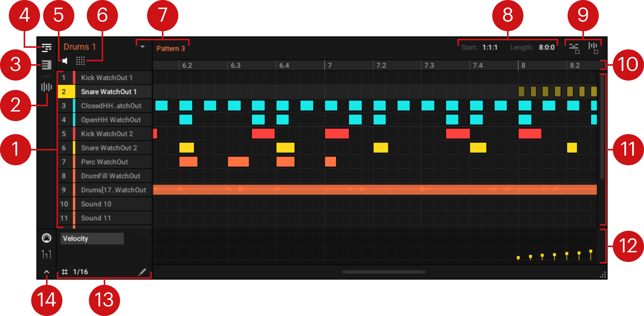The image size is (644, 316).
Task: Open the 1/16 step grid menu
Action: click(x=81, y=272)
